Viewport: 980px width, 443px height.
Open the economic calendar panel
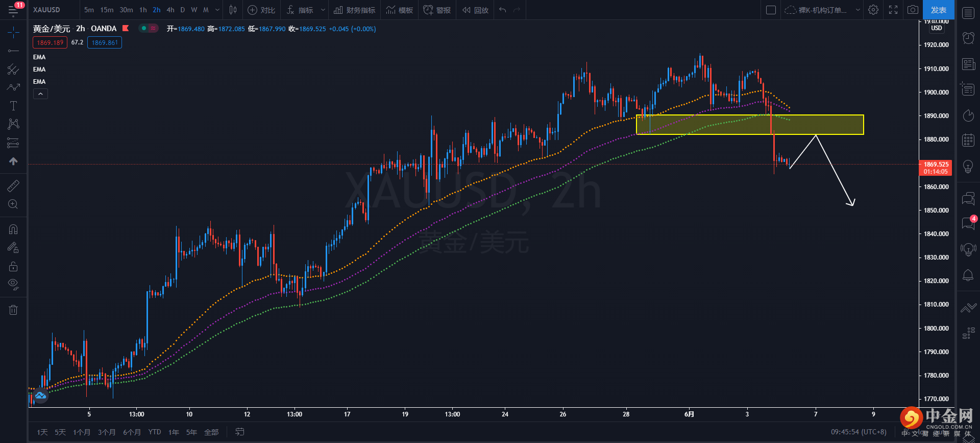pyautogui.click(x=968, y=140)
